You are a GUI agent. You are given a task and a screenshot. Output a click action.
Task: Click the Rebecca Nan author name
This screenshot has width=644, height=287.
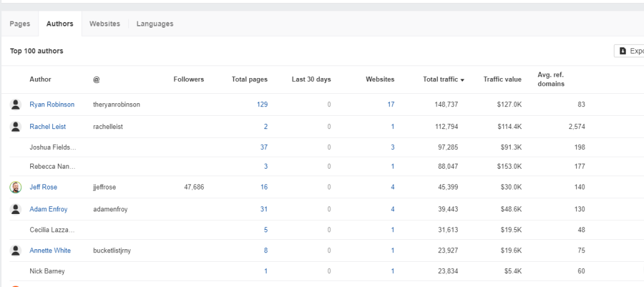53,167
